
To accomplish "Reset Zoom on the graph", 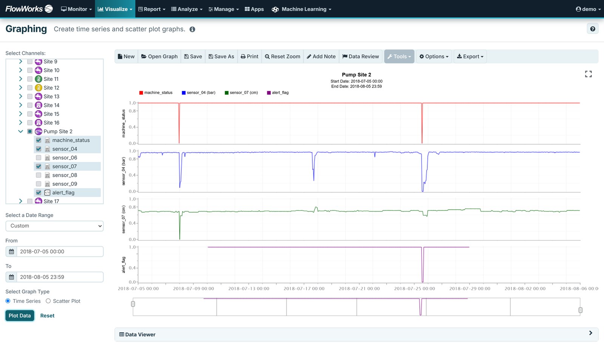I will [x=282, y=56].
